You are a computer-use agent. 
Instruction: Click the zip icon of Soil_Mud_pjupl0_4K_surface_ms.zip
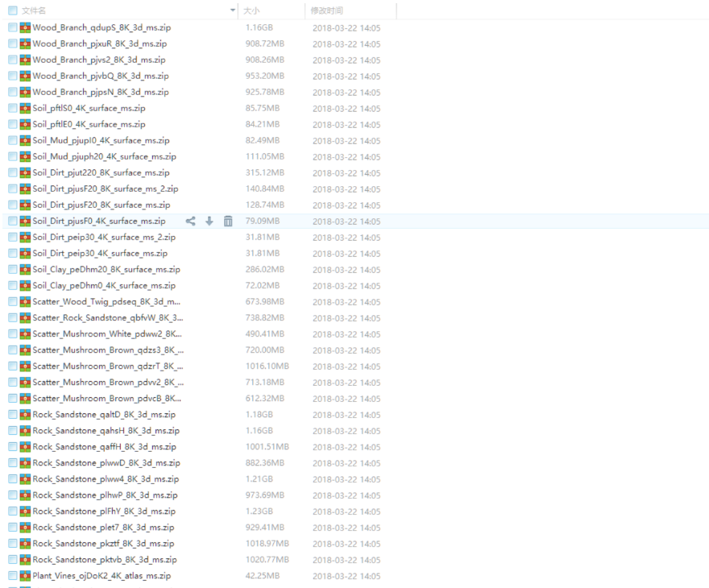coord(25,140)
